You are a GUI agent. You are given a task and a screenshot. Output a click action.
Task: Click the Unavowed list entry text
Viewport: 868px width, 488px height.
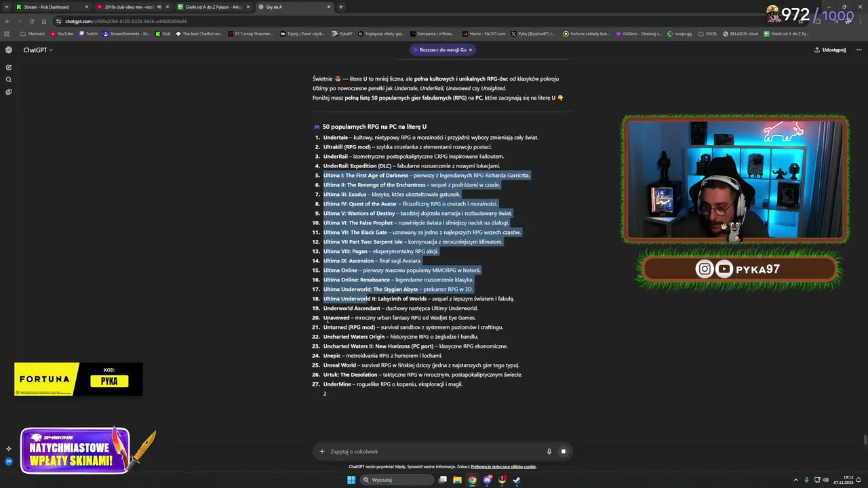tap(399, 317)
